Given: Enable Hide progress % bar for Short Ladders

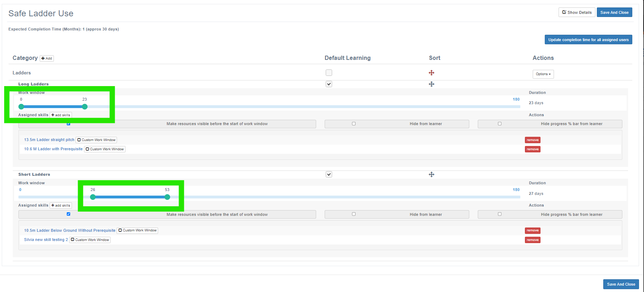Looking at the screenshot, I should 500,214.
